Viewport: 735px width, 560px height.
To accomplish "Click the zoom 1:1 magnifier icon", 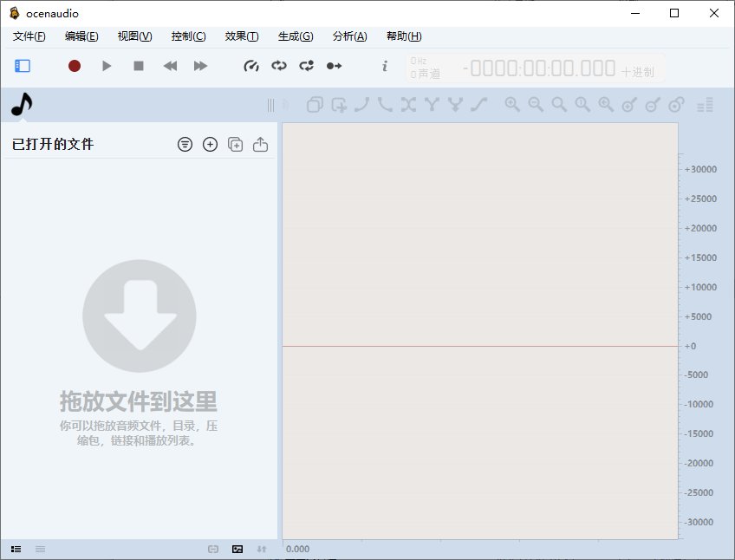I will click(x=582, y=105).
